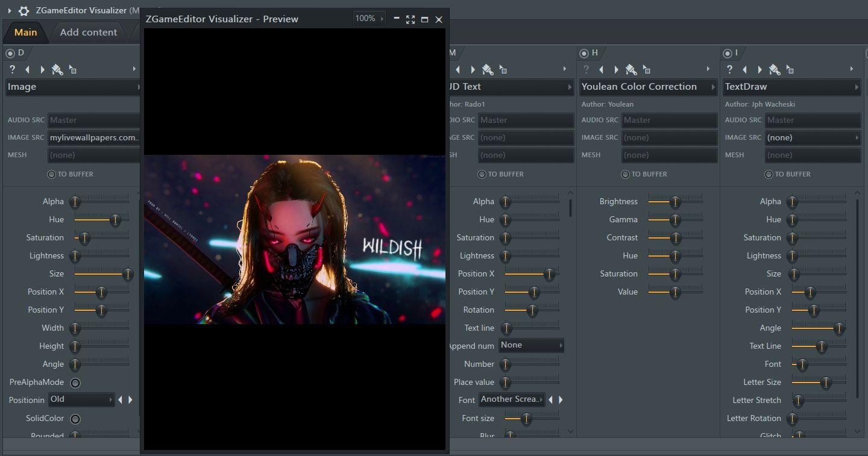Enable TO BUFFER for layer I

[769, 174]
